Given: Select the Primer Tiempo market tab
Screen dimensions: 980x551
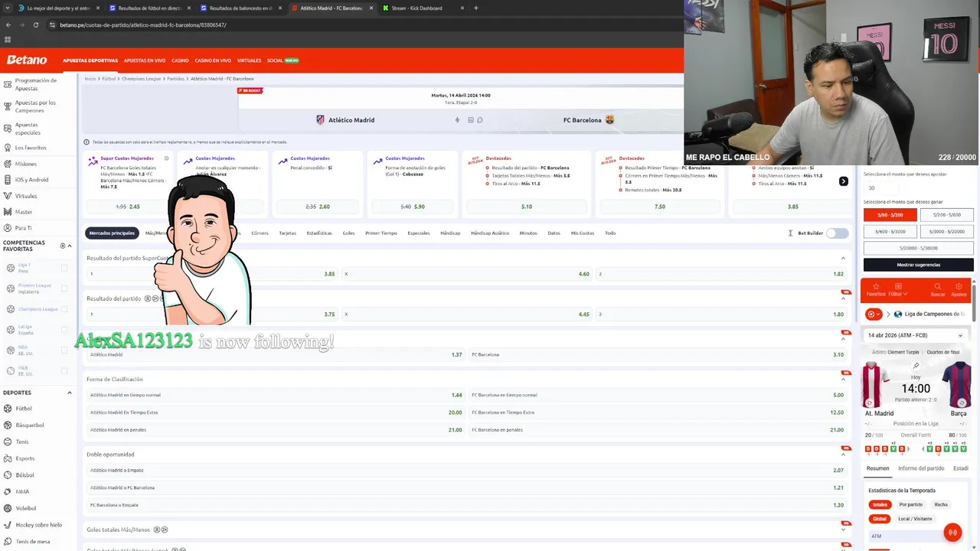Looking at the screenshot, I should pos(381,233).
